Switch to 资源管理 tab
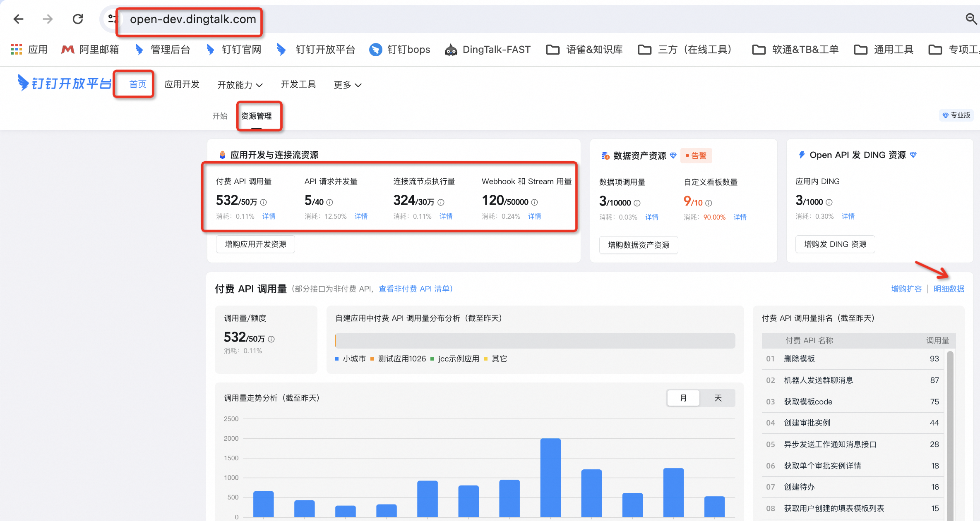This screenshot has height=521, width=980. coord(256,116)
